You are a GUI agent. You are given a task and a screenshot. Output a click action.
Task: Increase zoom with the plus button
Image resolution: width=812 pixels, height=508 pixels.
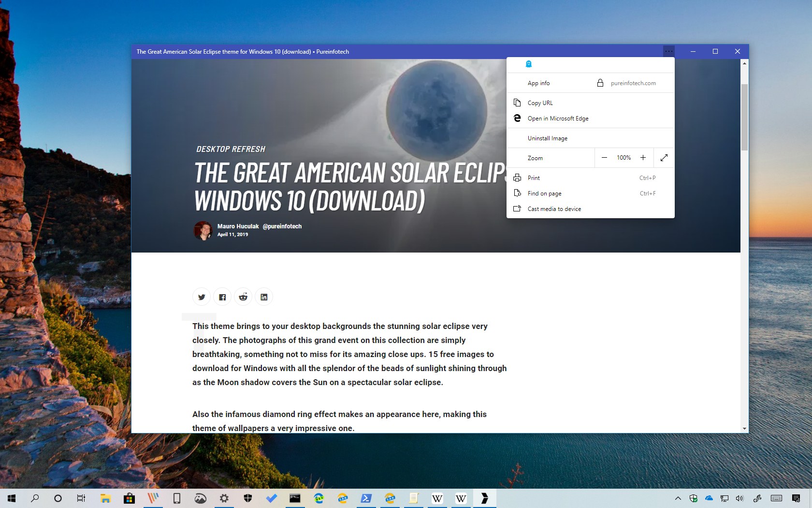coord(643,158)
